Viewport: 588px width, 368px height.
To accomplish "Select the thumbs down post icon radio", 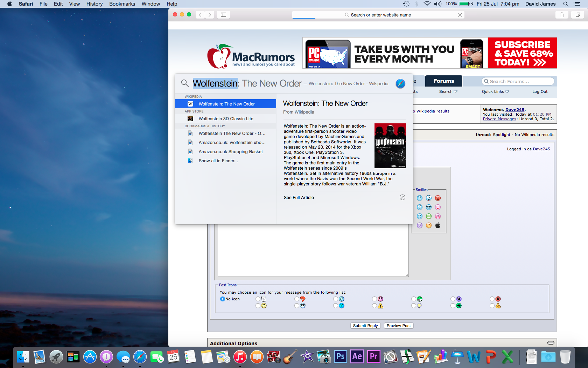I will point(297,299).
